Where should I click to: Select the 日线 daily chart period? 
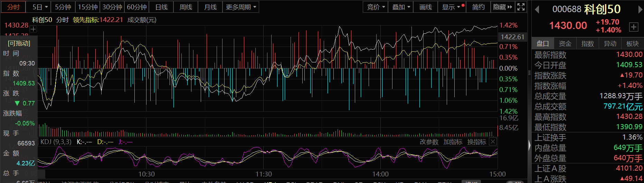click(x=161, y=7)
